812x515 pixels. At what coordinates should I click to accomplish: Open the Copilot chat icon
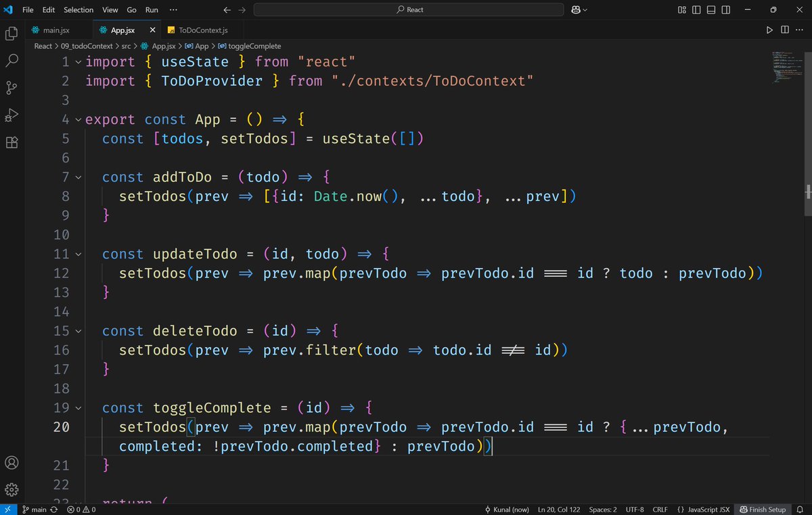[576, 10]
